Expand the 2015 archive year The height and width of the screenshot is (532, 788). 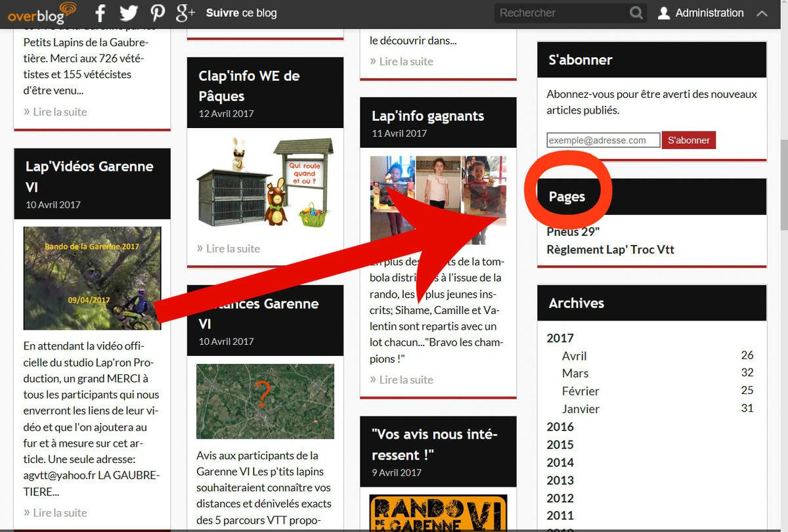[560, 445]
